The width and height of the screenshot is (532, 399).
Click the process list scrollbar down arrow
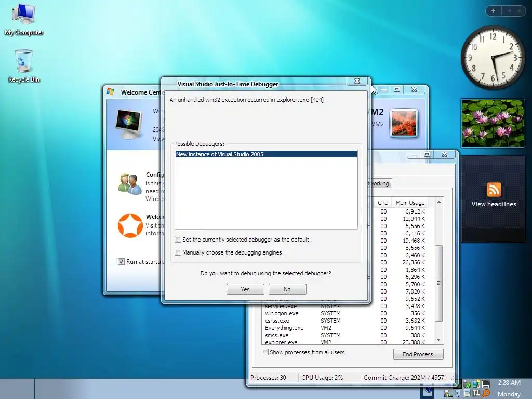438,340
